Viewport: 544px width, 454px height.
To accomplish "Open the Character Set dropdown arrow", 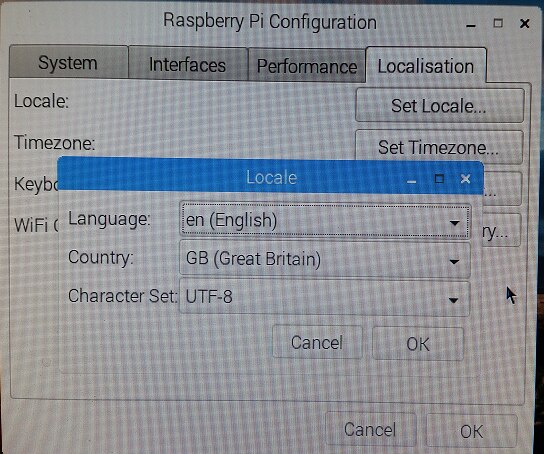I will pos(453,300).
